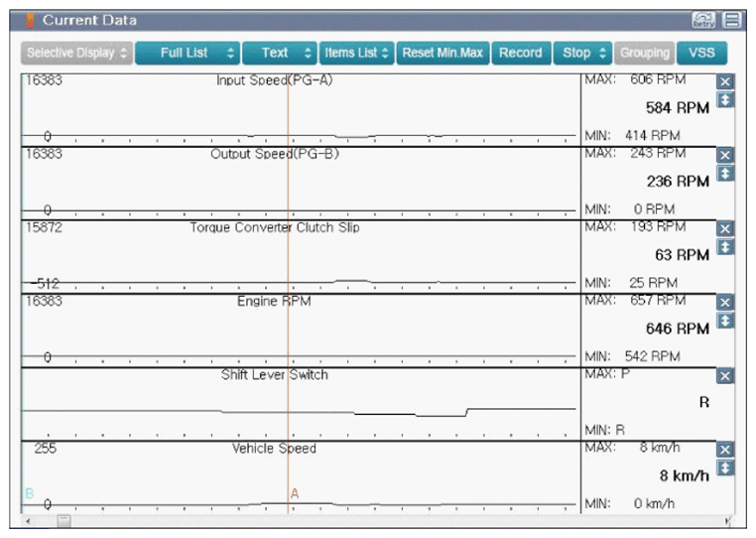Open the Selective Display dropdown

point(76,53)
